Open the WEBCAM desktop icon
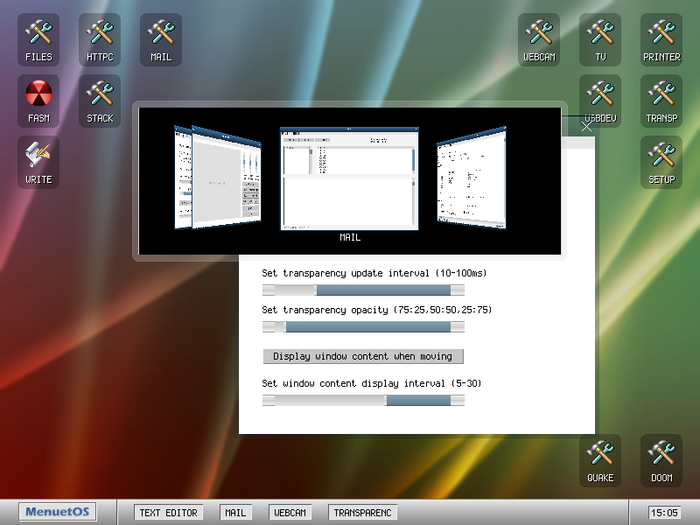This screenshot has width=700, height=525. tap(539, 39)
